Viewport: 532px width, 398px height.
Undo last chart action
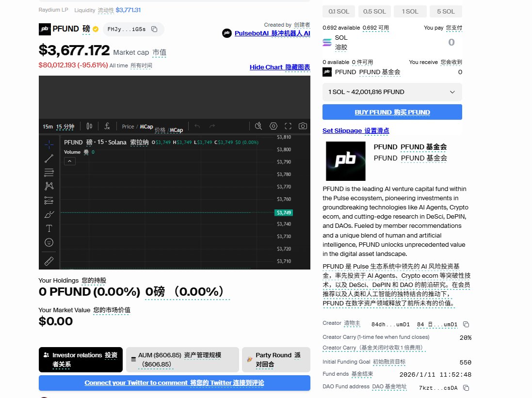click(x=197, y=126)
